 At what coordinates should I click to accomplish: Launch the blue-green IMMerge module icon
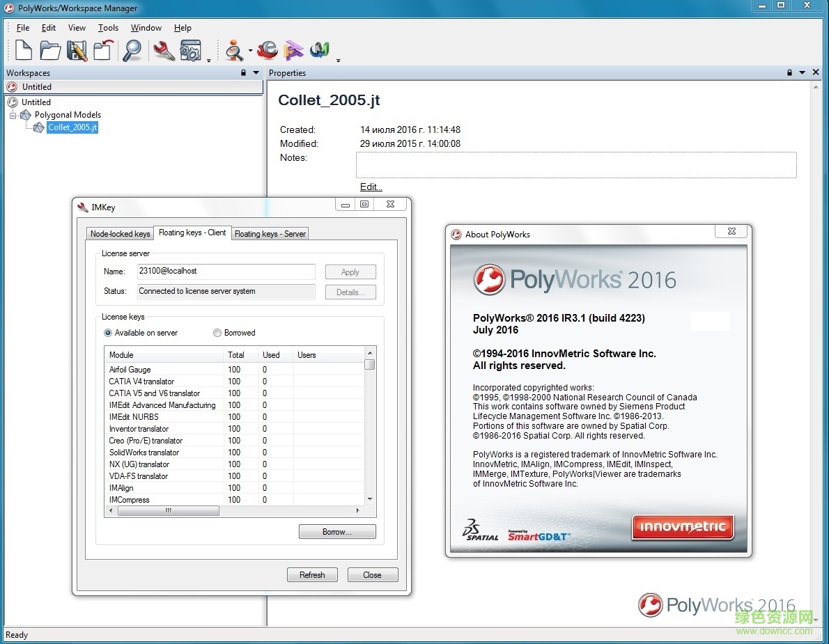320,50
